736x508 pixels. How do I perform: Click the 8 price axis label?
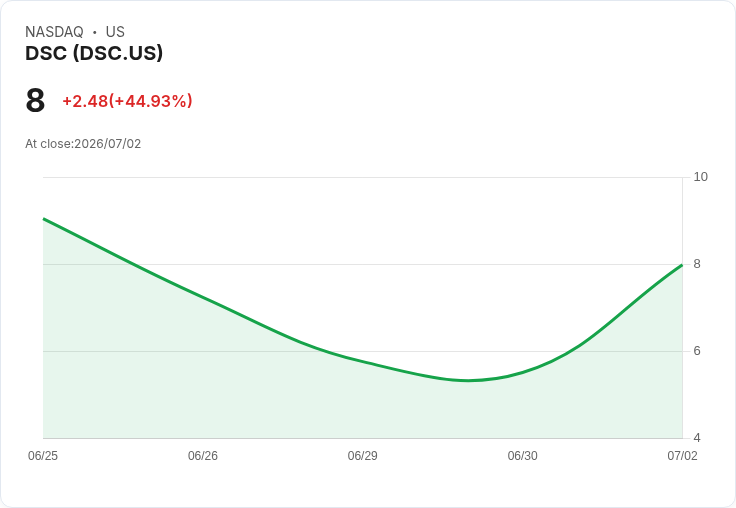[x=697, y=264]
